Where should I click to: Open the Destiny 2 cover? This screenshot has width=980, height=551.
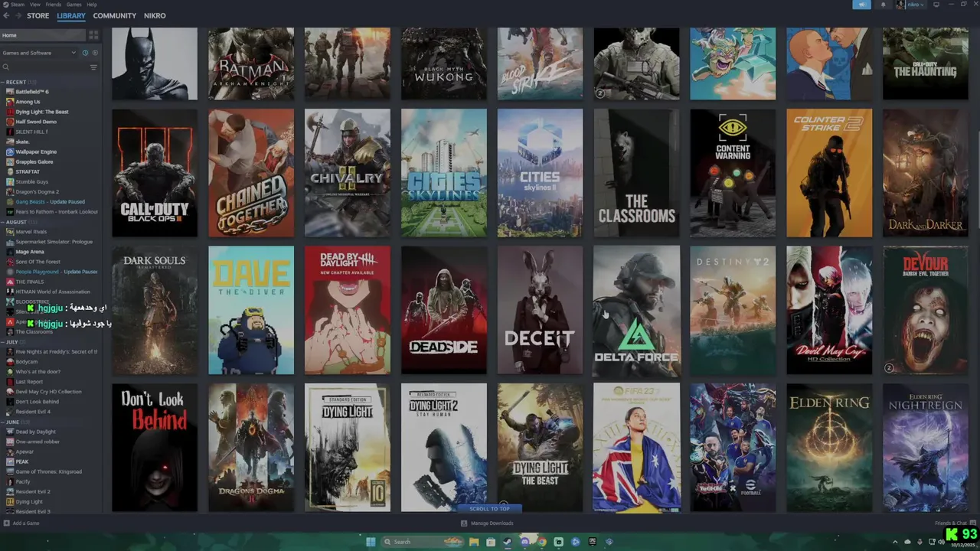pyautogui.click(x=733, y=310)
